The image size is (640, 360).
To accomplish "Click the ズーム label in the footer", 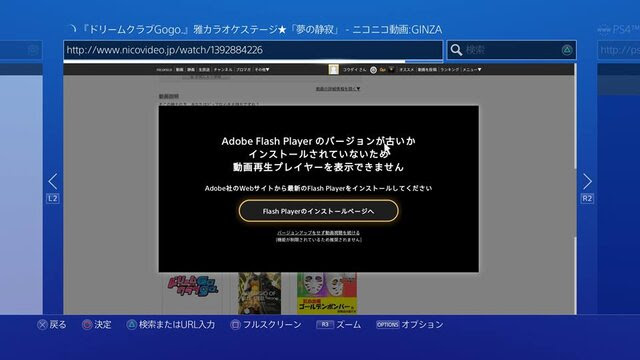I will pos(349,324).
